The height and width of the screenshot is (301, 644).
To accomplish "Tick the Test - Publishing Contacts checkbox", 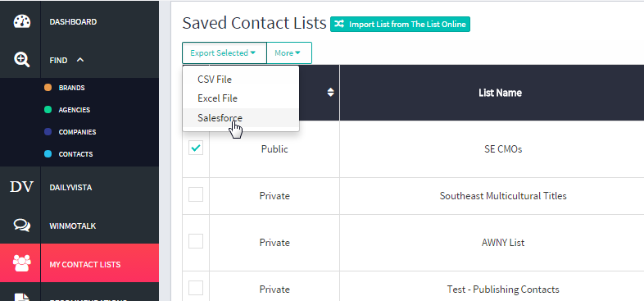I will [x=196, y=288].
